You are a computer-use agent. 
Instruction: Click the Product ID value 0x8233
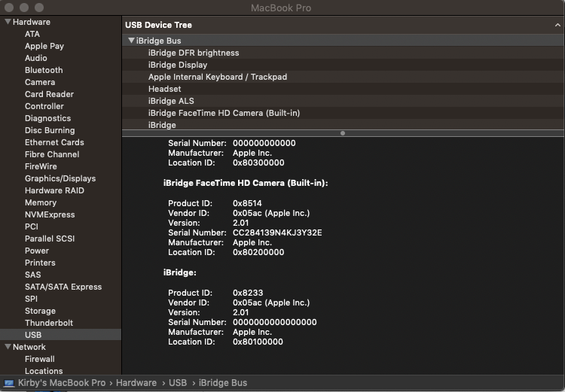point(248,293)
